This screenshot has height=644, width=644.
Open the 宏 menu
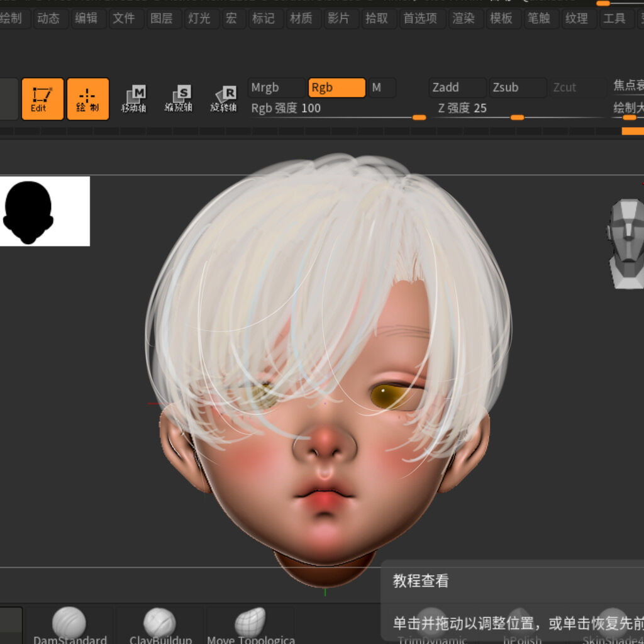[232, 18]
